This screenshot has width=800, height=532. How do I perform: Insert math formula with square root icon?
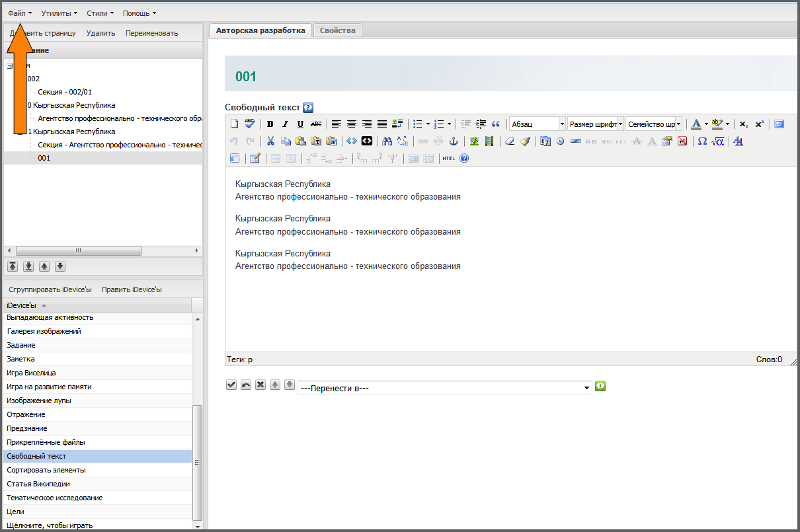[x=718, y=141]
